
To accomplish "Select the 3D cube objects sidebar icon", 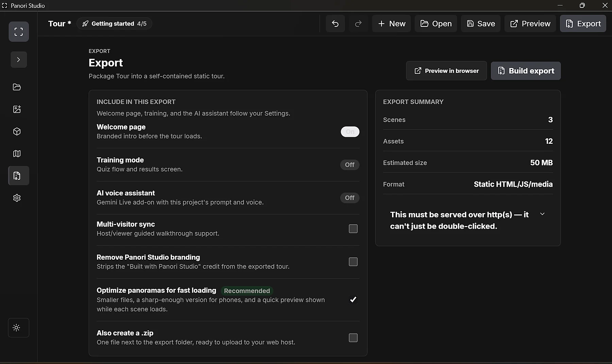I will pos(17,132).
